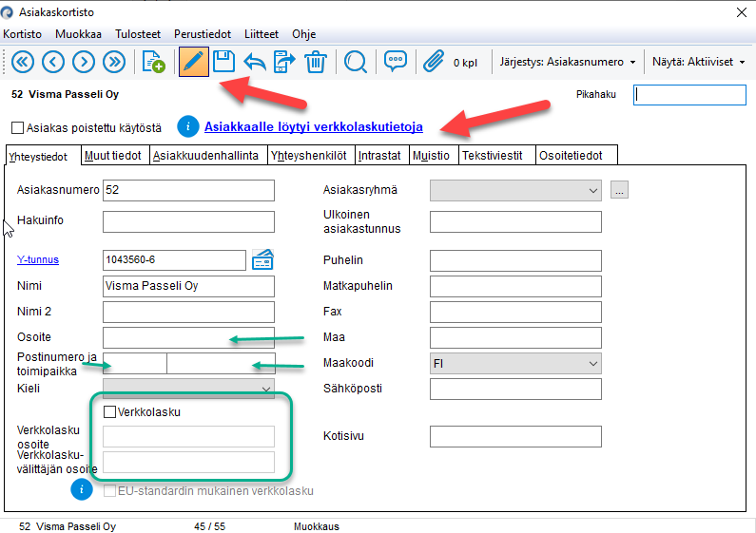756x533 pixels.
Task: Switch to the Muut tiedot tab
Action: [x=115, y=155]
